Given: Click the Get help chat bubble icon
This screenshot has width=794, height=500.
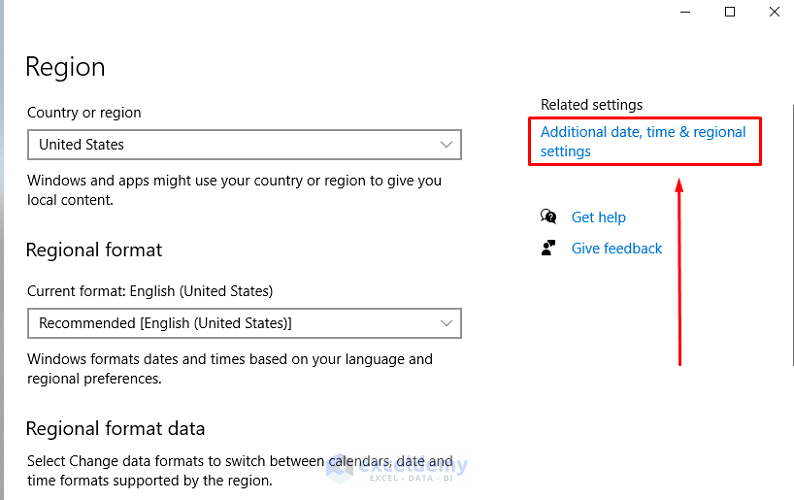Looking at the screenshot, I should point(548,217).
